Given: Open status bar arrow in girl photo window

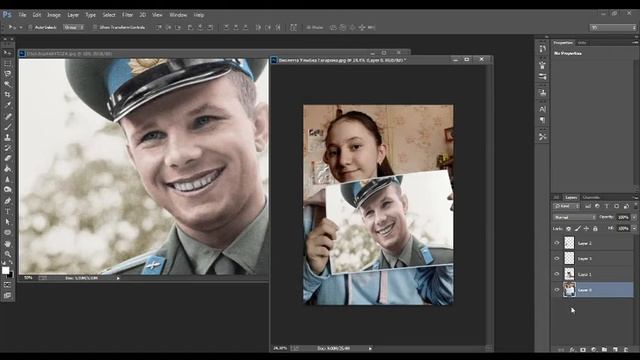Looking at the screenshot, I should (x=370, y=348).
